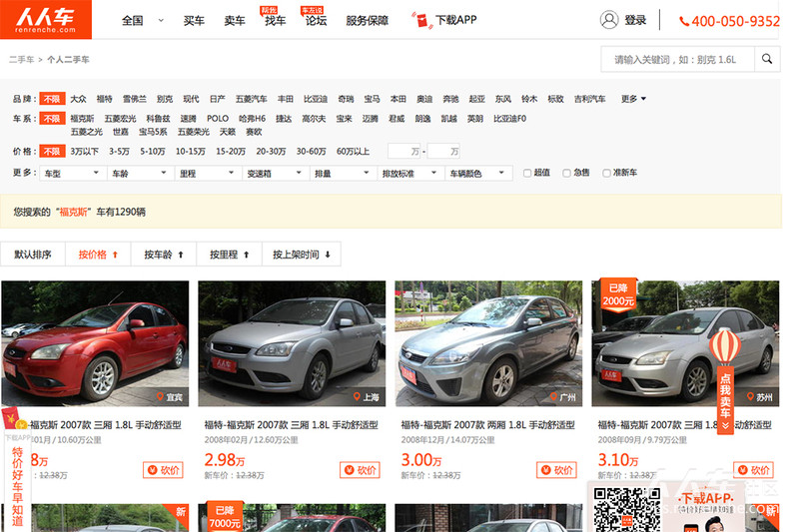Click the red envelope APP download icon
799x532 pixels.
point(421,20)
